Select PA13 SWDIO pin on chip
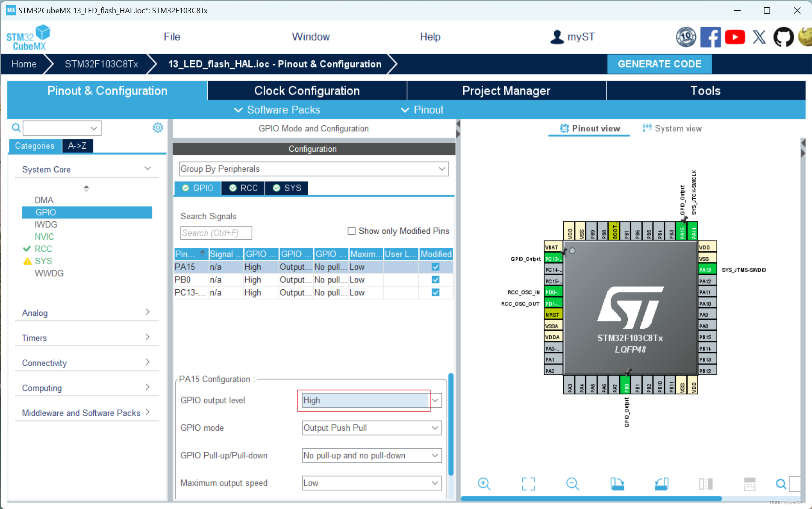Viewport: 812px width, 509px height. (x=707, y=270)
